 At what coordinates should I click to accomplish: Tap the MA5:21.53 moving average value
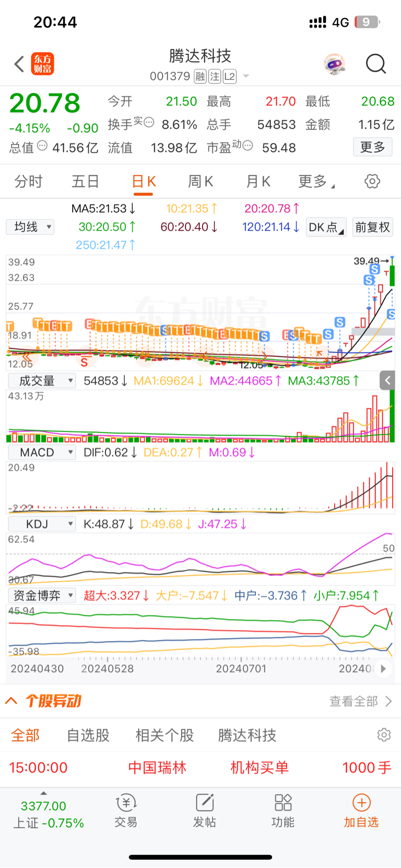pos(103,209)
